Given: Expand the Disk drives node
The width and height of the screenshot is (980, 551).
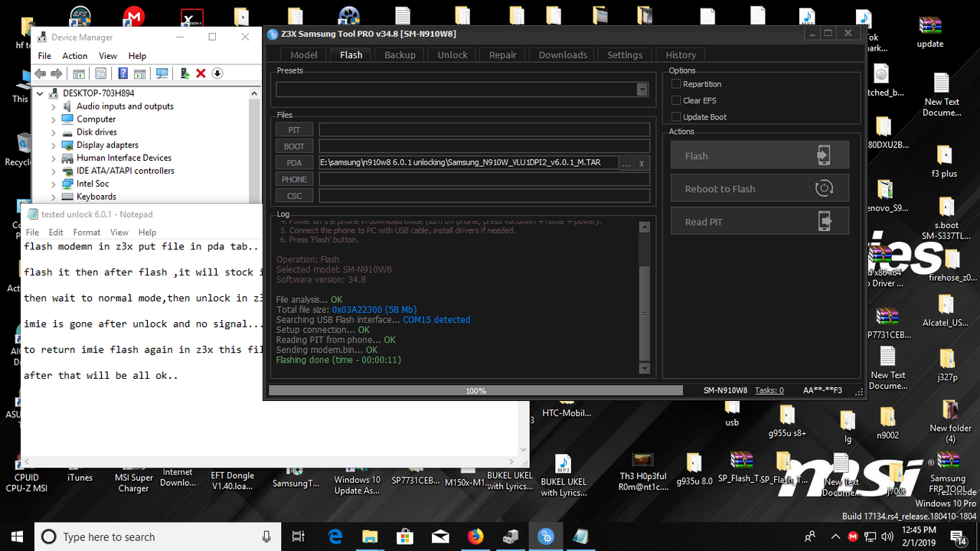Looking at the screenshot, I should coord(54,132).
